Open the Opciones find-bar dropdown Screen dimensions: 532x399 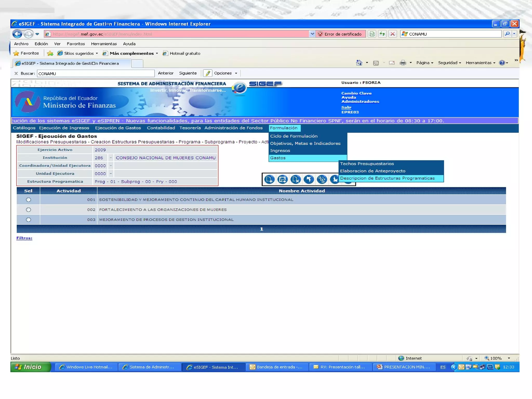225,73
